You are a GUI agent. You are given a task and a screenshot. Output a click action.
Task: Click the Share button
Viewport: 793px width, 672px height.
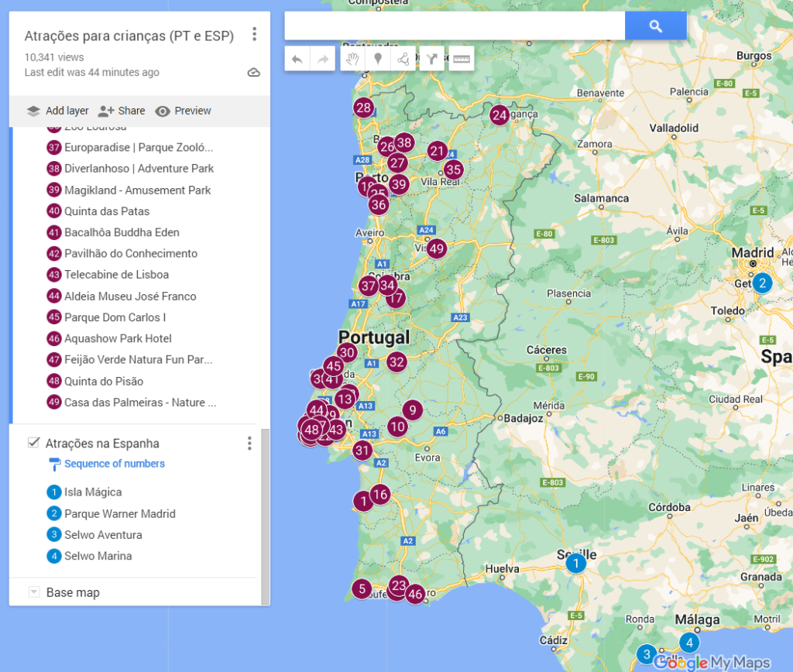pyautogui.click(x=122, y=111)
